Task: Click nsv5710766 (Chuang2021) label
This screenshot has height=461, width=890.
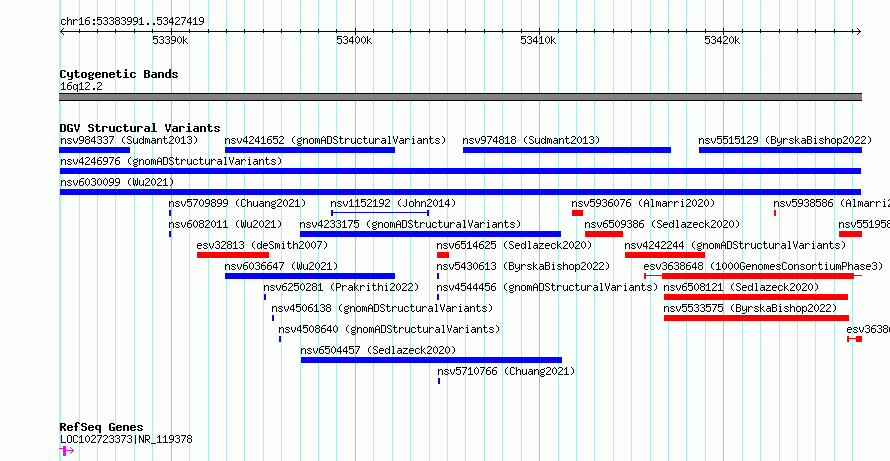Action: point(506,371)
